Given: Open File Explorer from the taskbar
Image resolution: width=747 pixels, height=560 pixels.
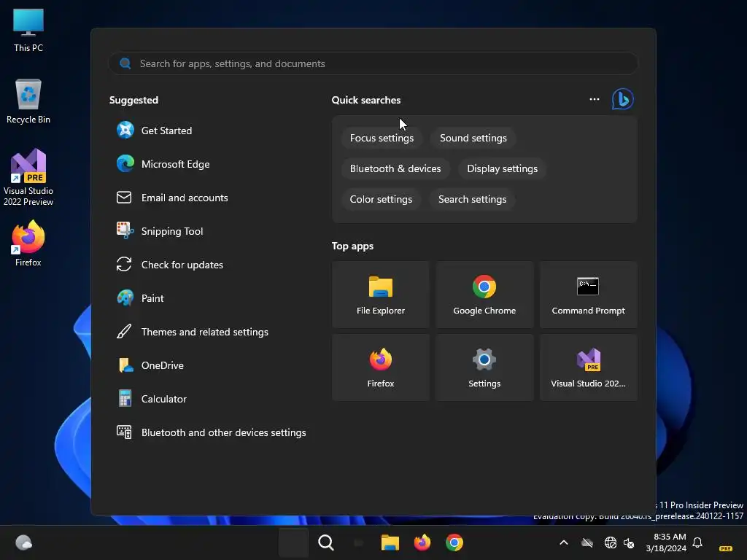Looking at the screenshot, I should click(x=390, y=542).
